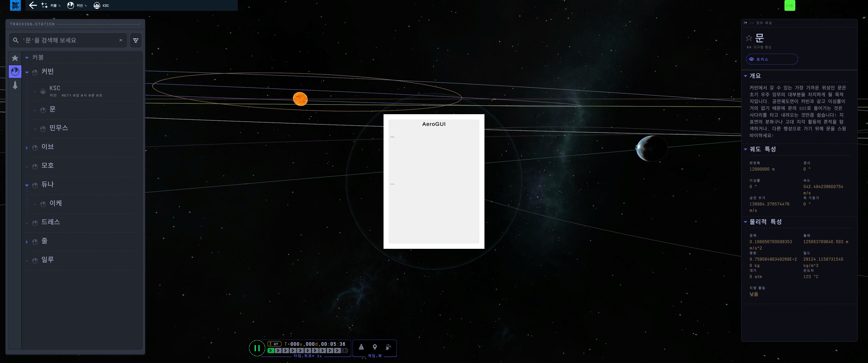This screenshot has width=868, height=363.
Task: Click the vessel capsule icon in game view
Action: [361, 347]
